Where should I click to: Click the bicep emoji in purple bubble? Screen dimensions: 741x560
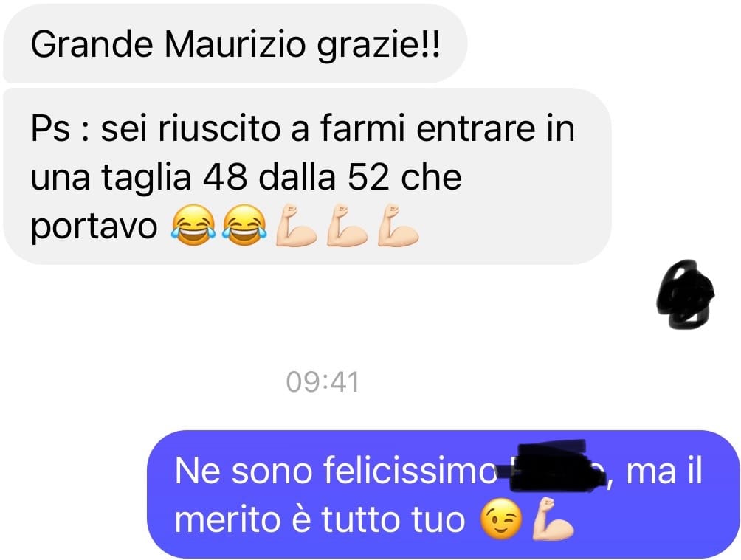[553, 519]
